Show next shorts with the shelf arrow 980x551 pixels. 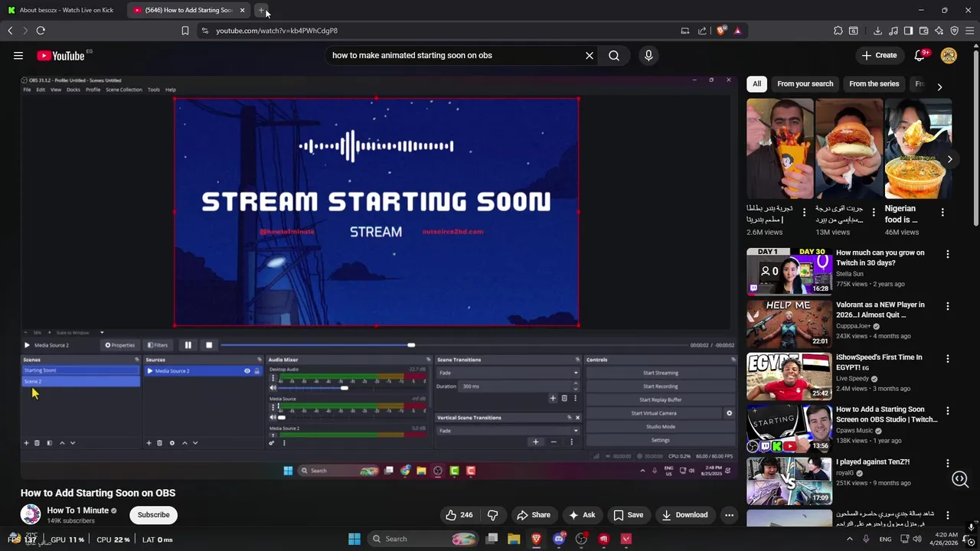949,159
